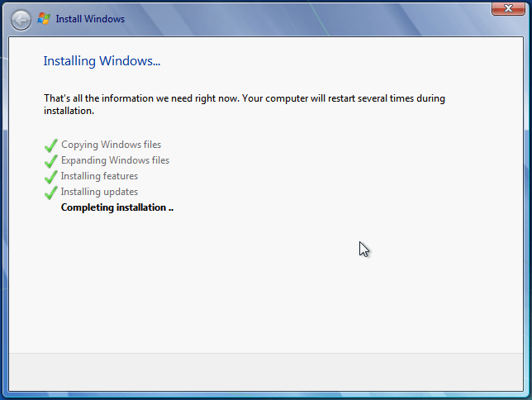Click the 'That's all the information' paragraph
The height and width of the screenshot is (400, 532).
(x=245, y=104)
